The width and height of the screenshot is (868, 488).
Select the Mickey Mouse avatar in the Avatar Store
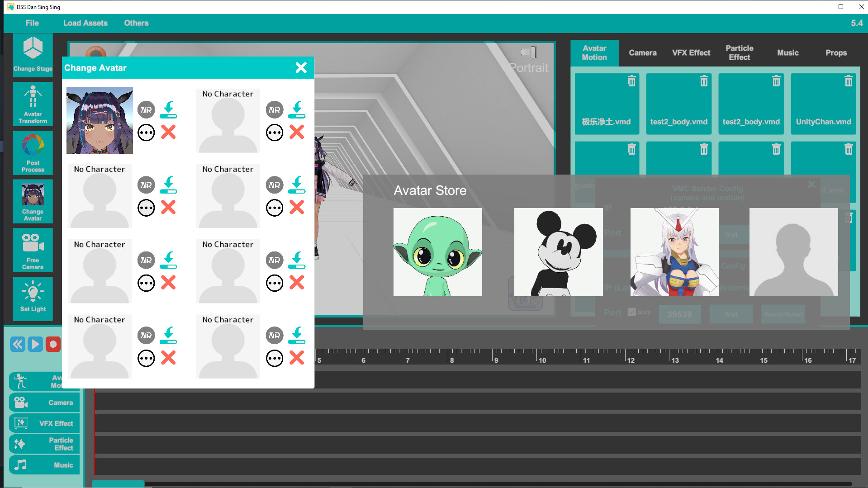558,252
